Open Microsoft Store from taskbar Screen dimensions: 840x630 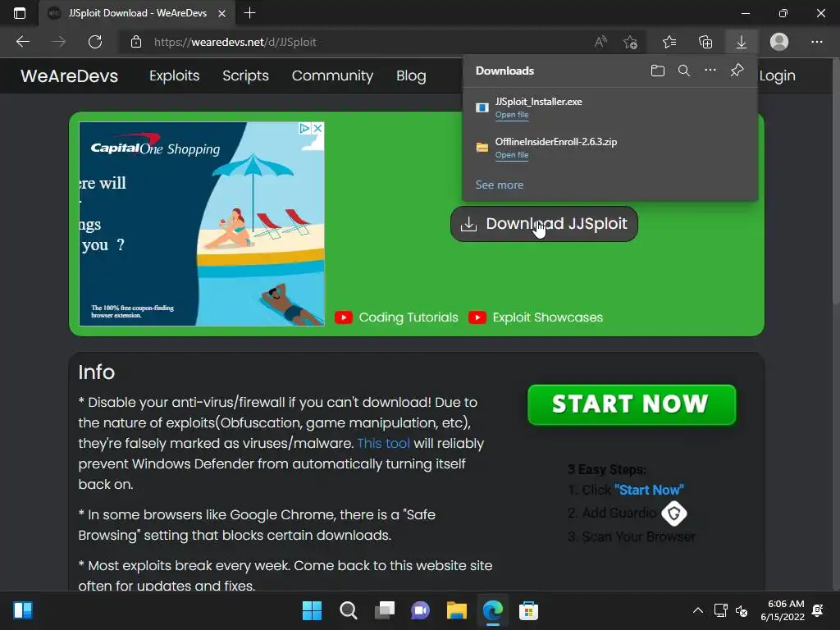(529, 610)
